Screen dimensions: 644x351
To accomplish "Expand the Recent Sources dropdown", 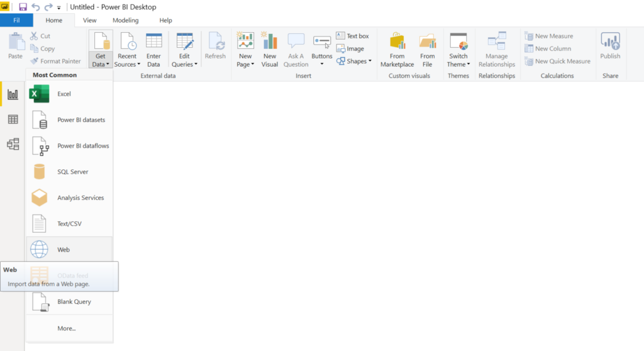I will point(127,64).
